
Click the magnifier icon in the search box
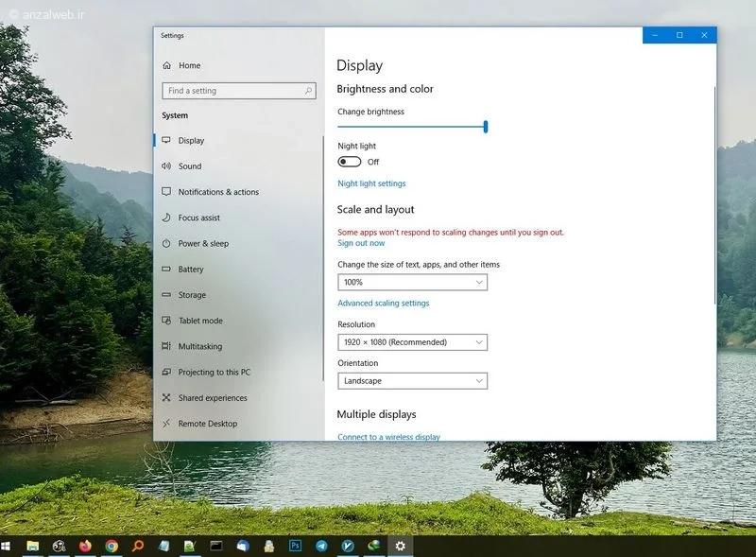[308, 91]
